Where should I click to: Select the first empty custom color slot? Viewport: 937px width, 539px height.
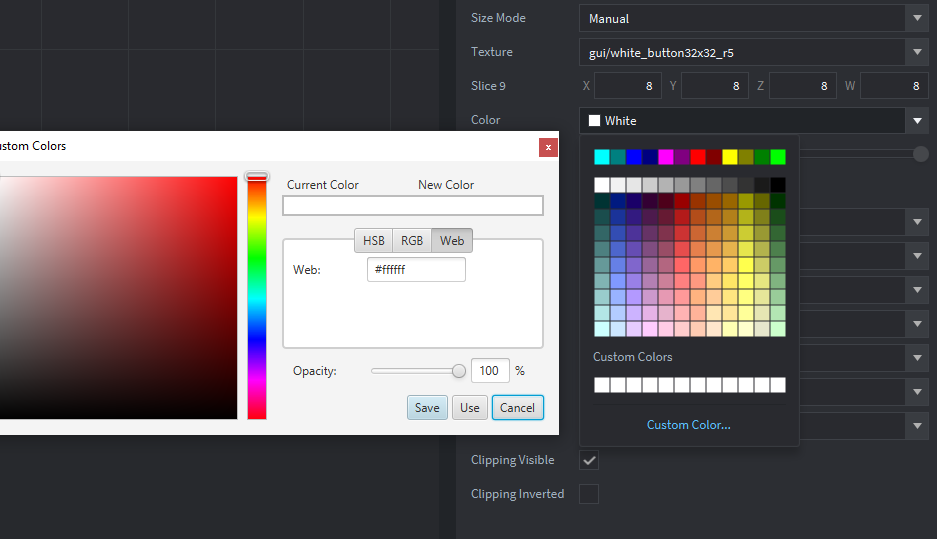click(602, 385)
